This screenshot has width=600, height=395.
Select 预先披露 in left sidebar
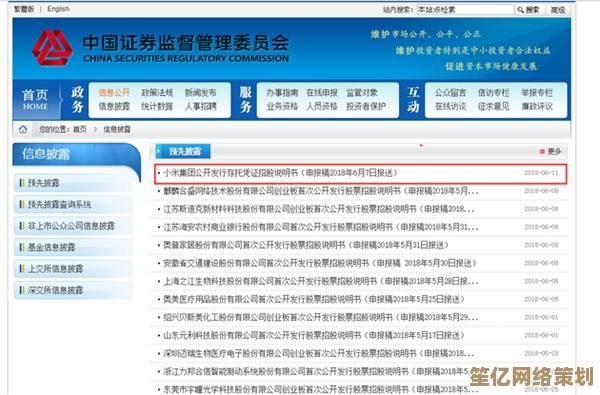(x=44, y=183)
